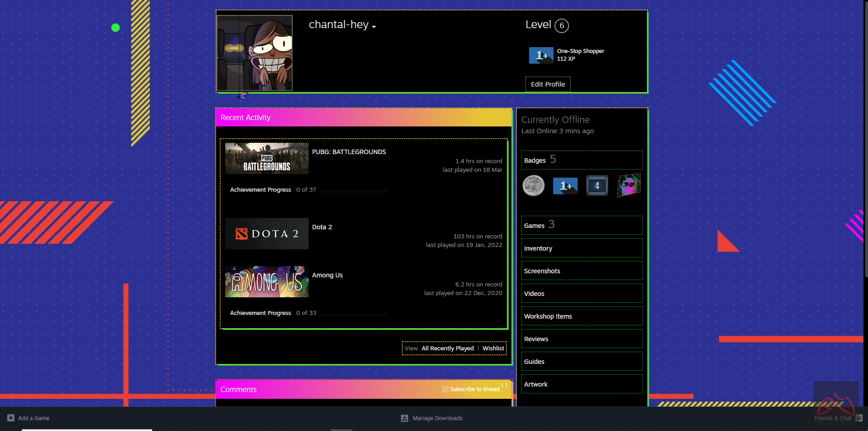This screenshot has height=431, width=868.
Task: Open the All Recently Played link
Action: [x=448, y=348]
